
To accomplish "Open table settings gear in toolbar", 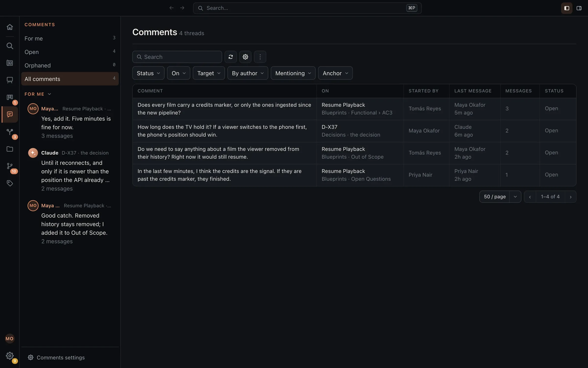I will click(x=245, y=57).
